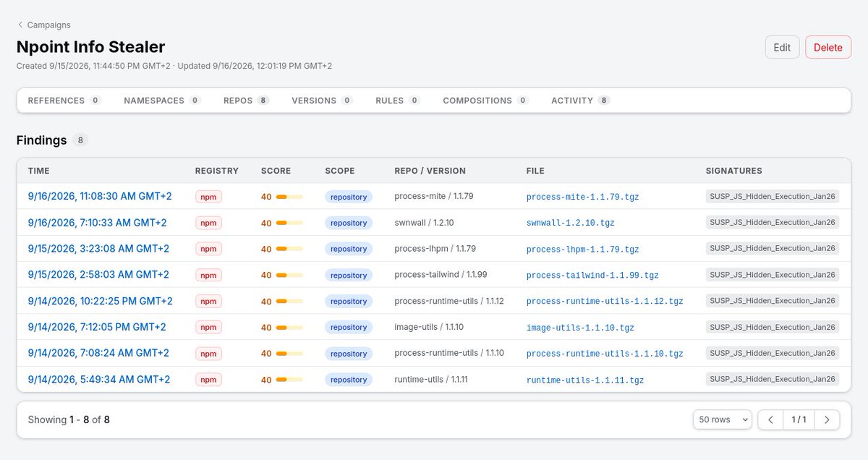
Task: Click the TIME column header
Action: (x=39, y=171)
